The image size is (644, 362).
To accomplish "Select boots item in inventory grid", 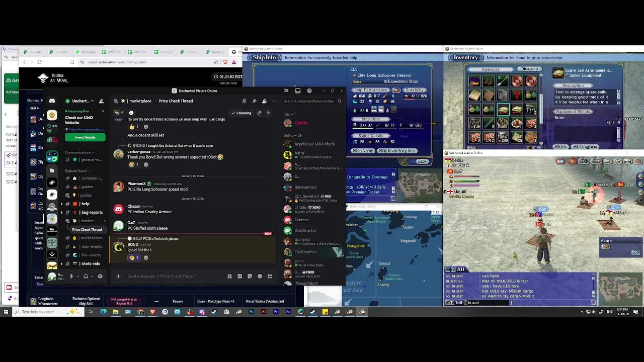I will click(489, 81).
